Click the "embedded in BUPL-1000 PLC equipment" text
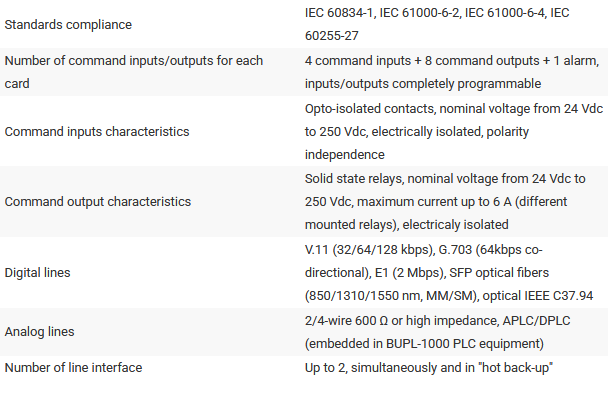The width and height of the screenshot is (613, 401). [423, 343]
